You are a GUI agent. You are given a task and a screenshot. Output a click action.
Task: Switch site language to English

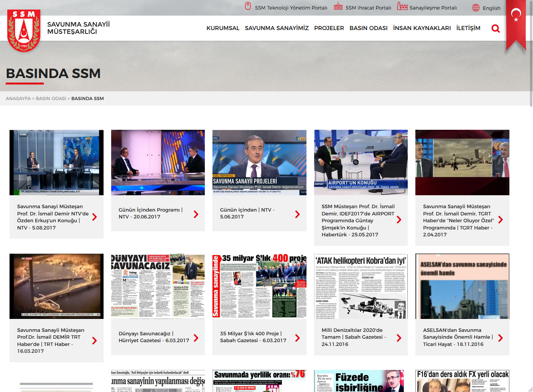point(491,8)
